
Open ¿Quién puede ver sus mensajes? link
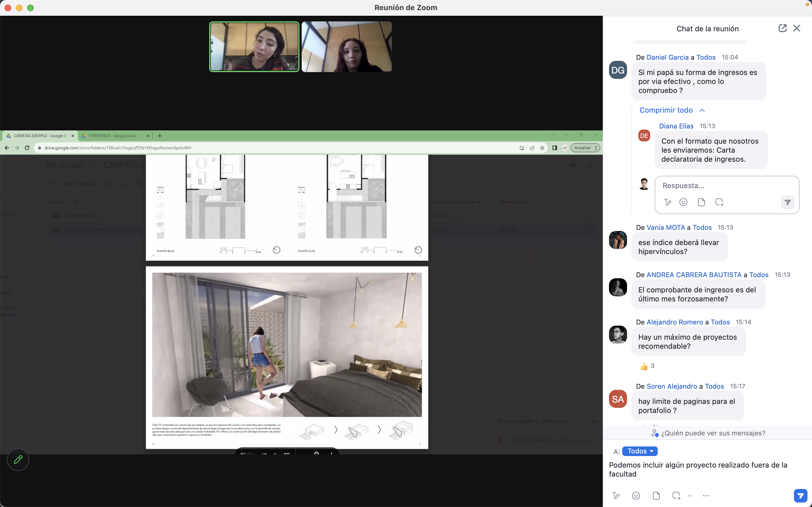pyautogui.click(x=708, y=433)
